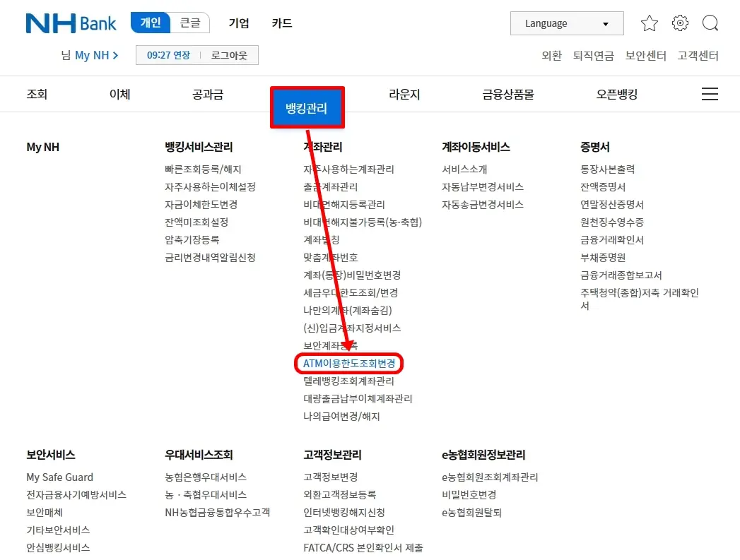This screenshot has width=740, height=560.
Task: Click the My Safe Guard link
Action: click(x=59, y=477)
